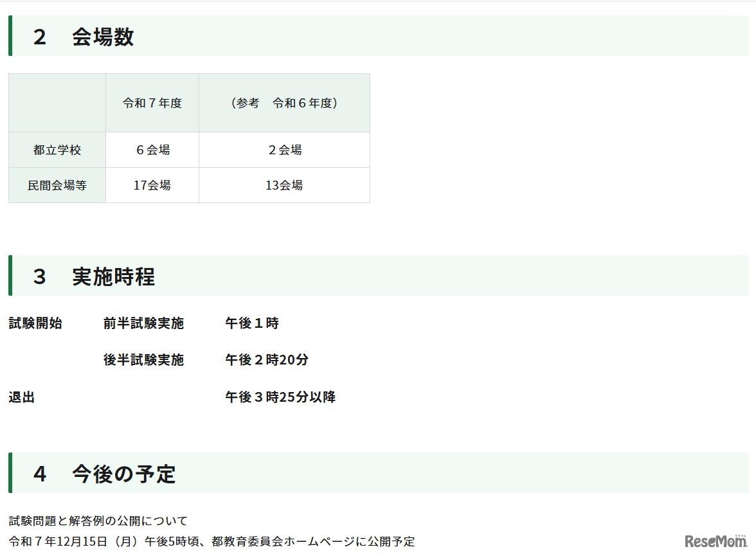
Task: Click the '試験問題と解答例の公開について' line
Action: pos(98,521)
